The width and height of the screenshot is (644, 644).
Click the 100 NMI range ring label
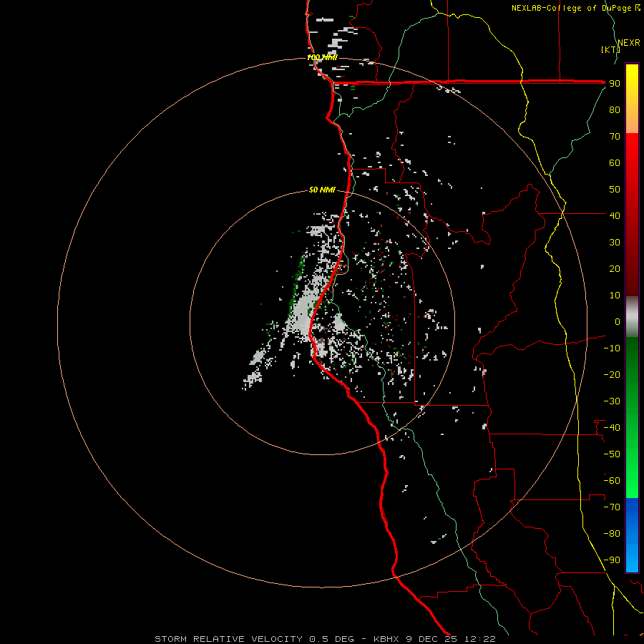click(322, 57)
